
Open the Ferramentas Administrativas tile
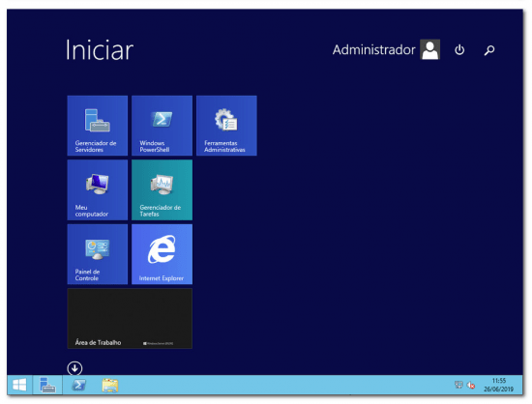click(226, 126)
